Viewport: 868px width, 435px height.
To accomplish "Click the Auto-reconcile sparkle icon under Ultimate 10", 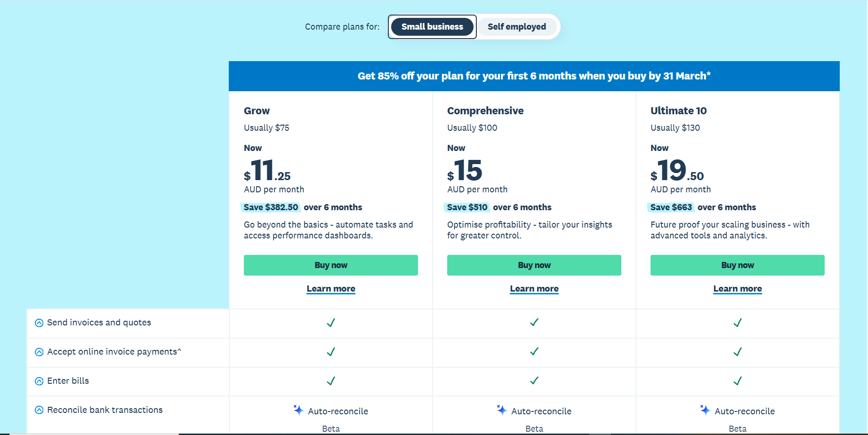I will [x=705, y=410].
